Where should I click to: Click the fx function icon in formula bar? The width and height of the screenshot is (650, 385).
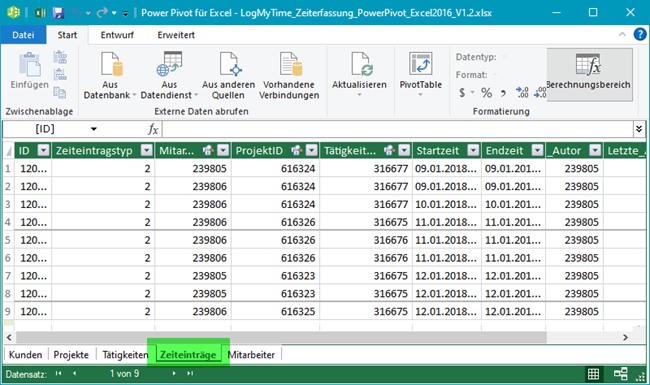[153, 129]
